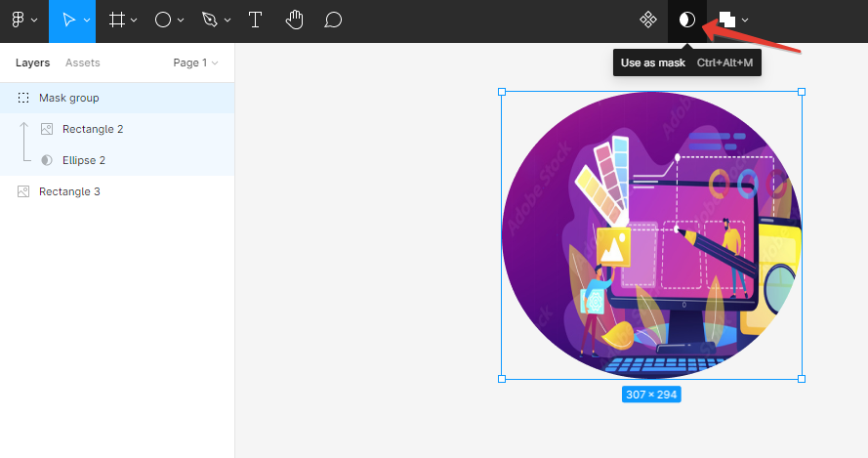Image resolution: width=868 pixels, height=458 pixels.
Task: Select the Text tool
Action: click(x=255, y=20)
